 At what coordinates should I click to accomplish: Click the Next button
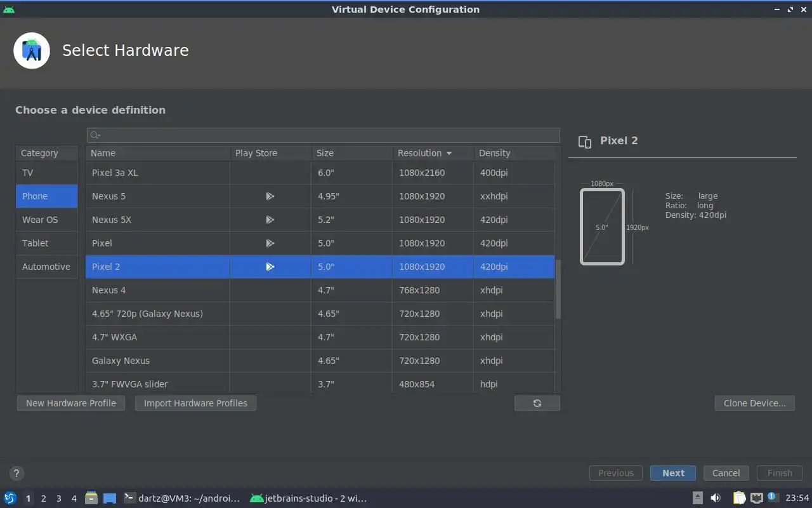click(x=673, y=473)
